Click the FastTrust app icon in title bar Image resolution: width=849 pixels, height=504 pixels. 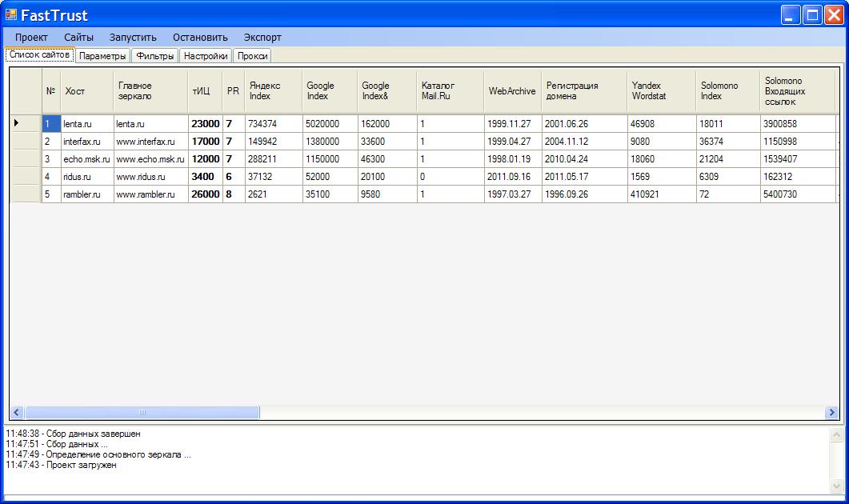(x=11, y=14)
